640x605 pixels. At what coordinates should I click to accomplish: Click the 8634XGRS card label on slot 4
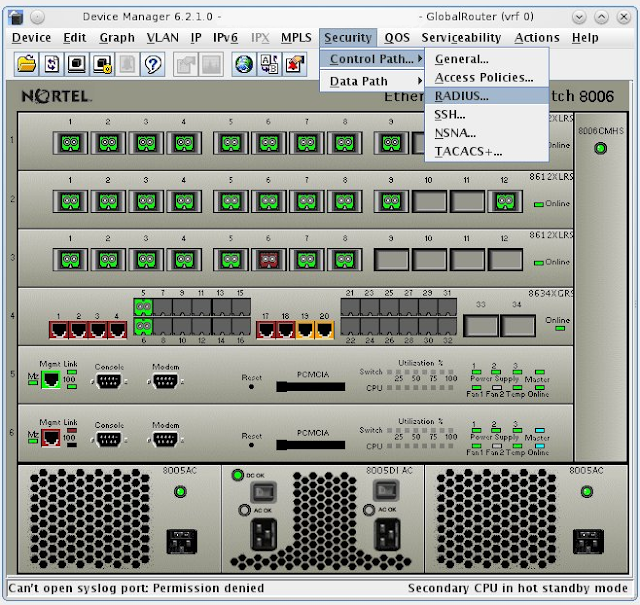(551, 293)
